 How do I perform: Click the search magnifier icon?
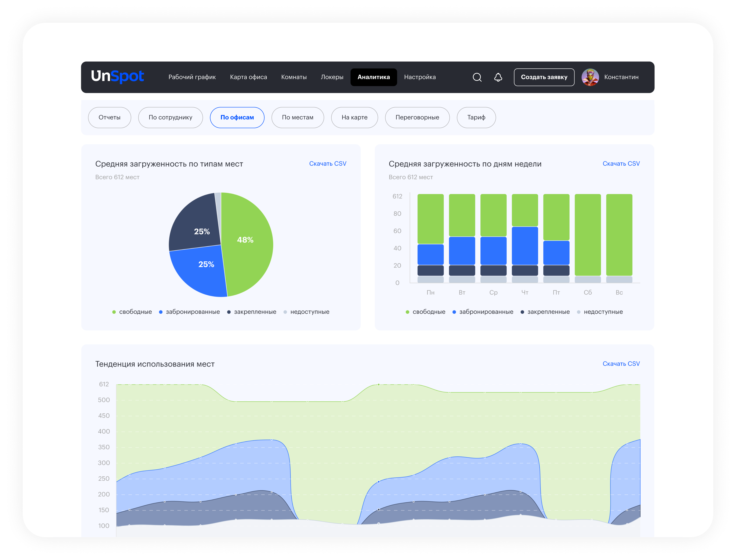pos(477,77)
